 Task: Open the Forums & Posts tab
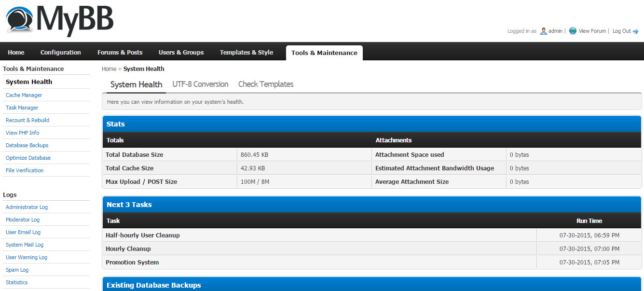pos(120,53)
